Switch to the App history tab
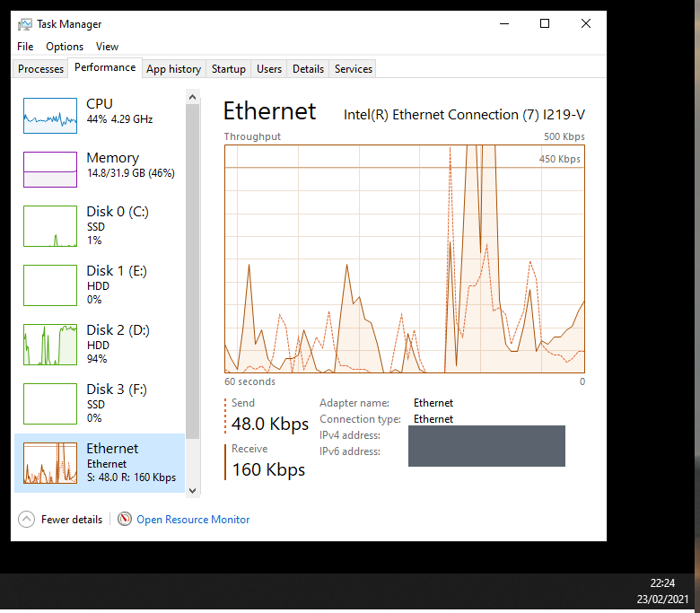Screen dimensions: 700x613 coord(173,69)
